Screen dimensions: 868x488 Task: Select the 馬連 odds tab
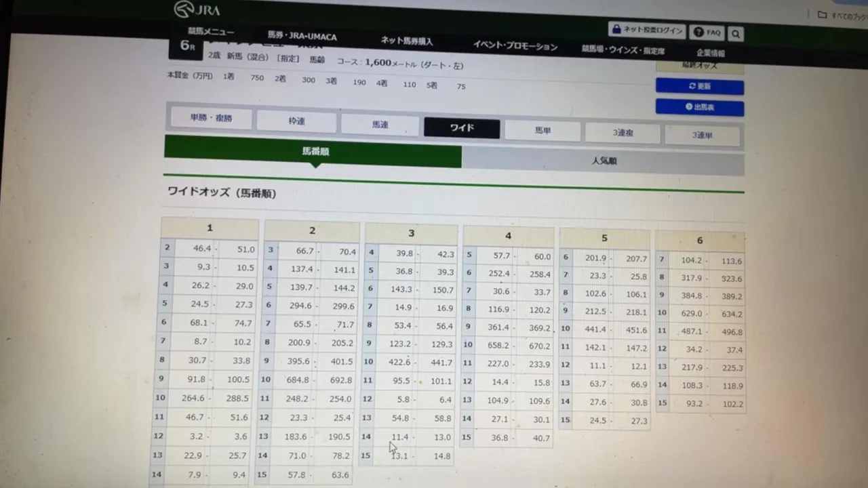pos(380,125)
